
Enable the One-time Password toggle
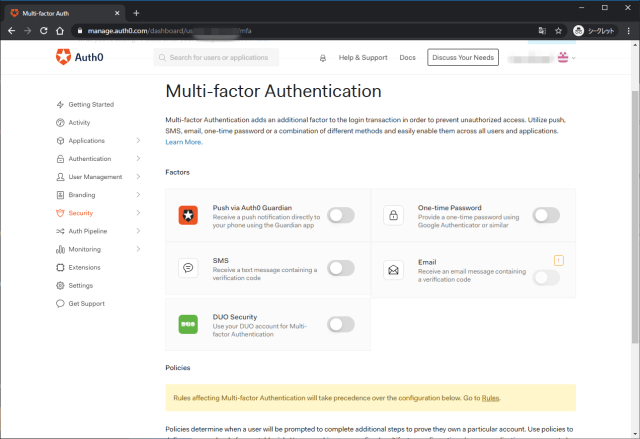546,215
